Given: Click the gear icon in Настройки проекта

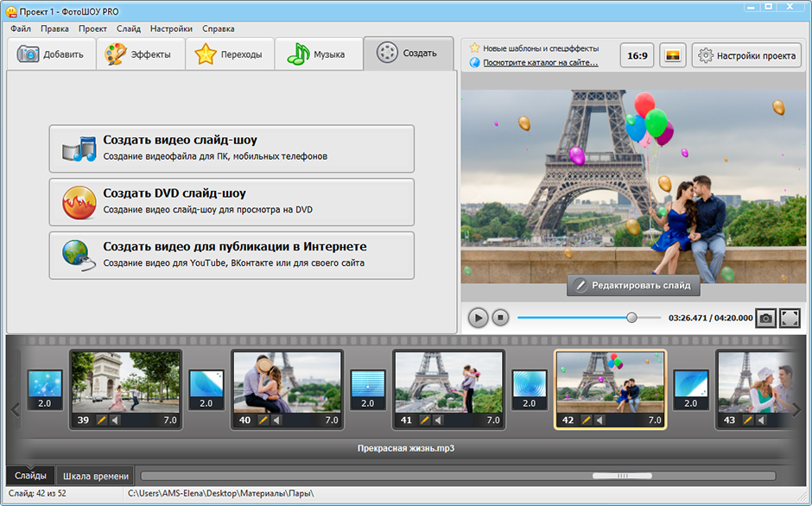Looking at the screenshot, I should tap(706, 55).
